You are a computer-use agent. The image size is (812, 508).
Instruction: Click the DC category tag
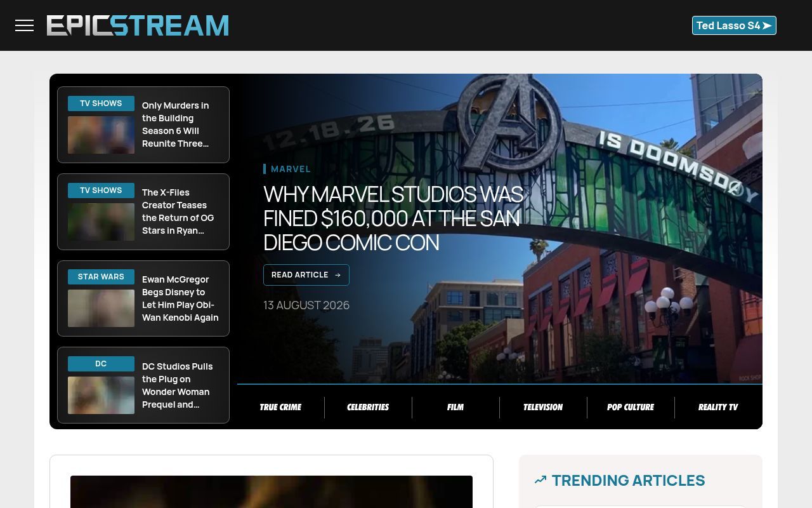[x=101, y=364]
